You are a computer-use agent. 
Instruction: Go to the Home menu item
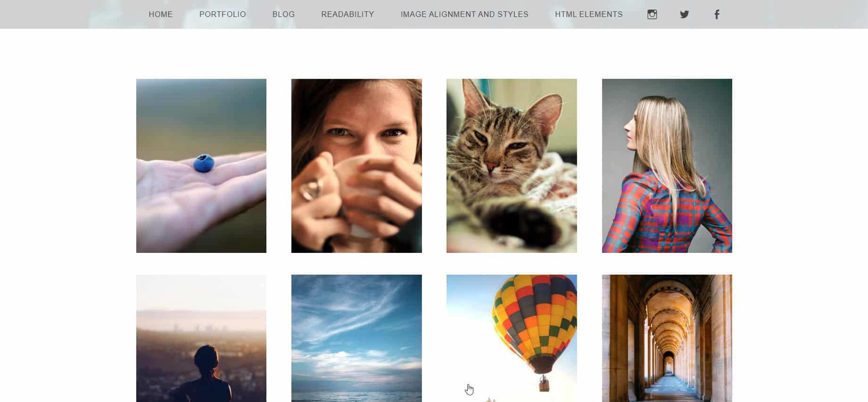pos(161,15)
